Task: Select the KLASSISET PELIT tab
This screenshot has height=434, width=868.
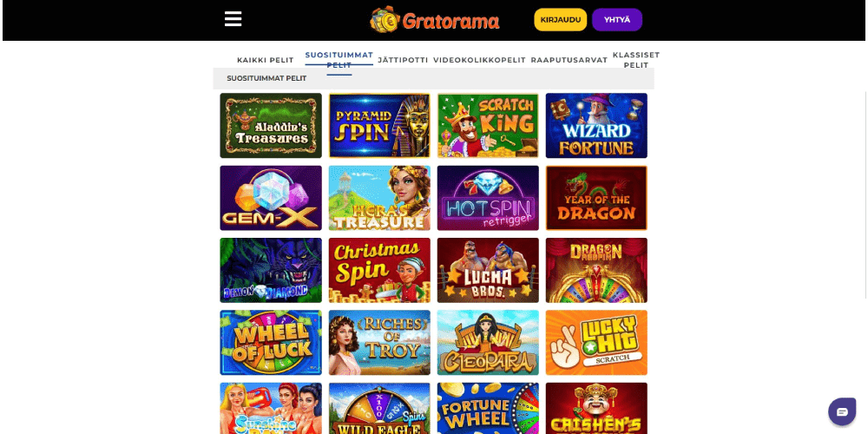Action: tap(636, 60)
